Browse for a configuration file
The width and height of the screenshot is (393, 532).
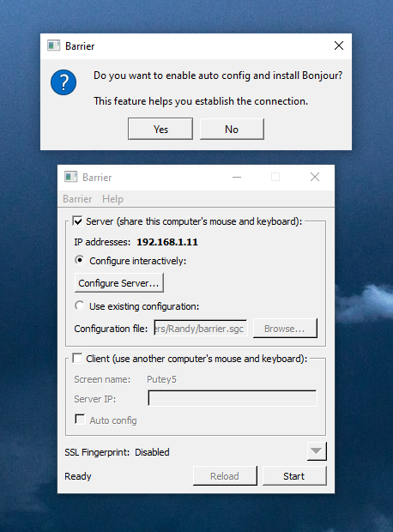(x=285, y=329)
